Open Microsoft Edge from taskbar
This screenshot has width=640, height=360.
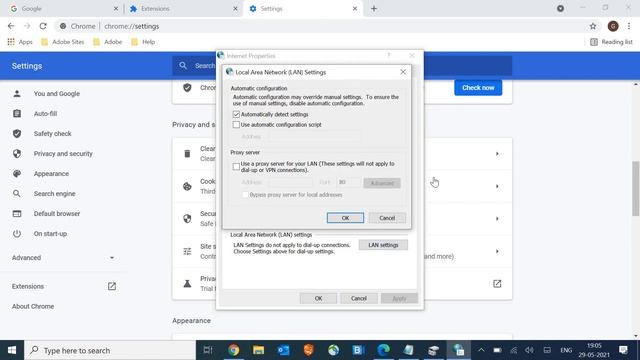[x=383, y=350]
